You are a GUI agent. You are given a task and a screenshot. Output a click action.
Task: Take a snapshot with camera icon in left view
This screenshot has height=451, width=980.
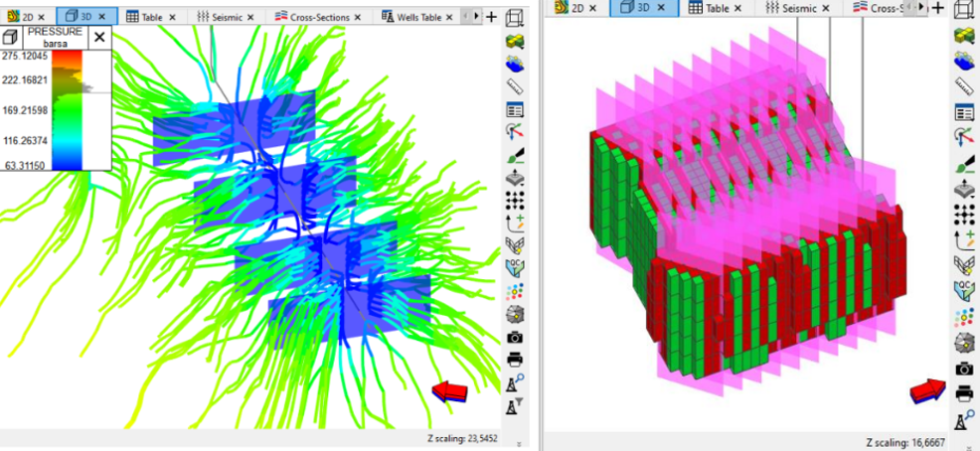coord(515,338)
